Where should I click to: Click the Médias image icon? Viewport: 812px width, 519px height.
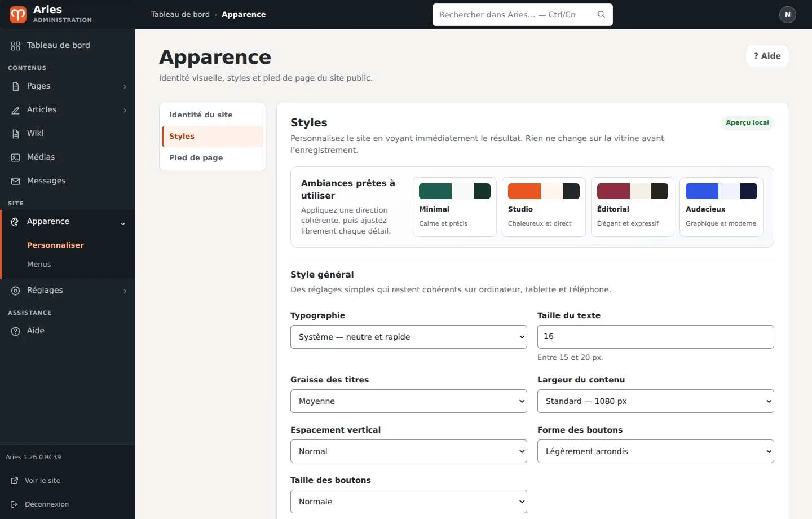(15, 157)
